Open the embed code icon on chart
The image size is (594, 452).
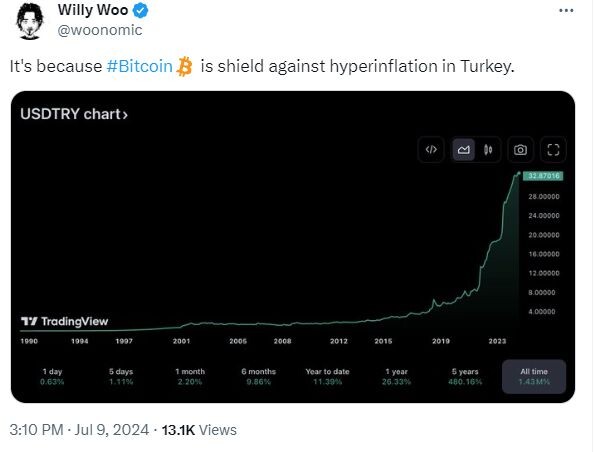click(431, 150)
